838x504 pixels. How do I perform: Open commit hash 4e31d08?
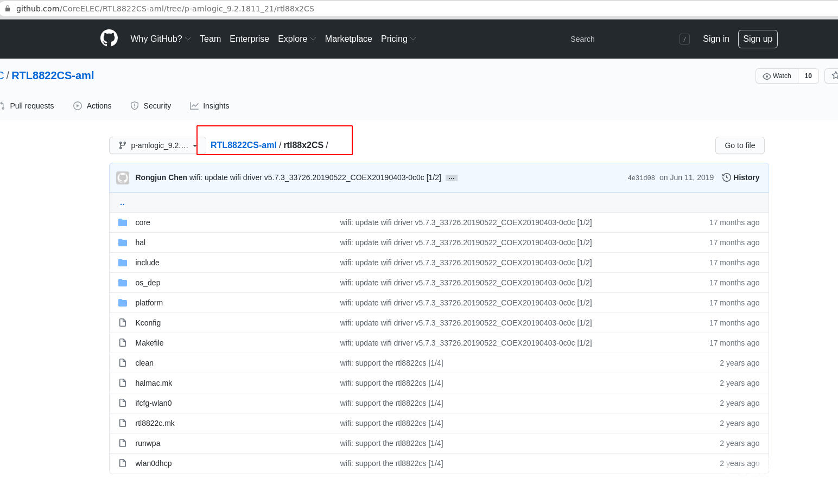click(641, 178)
